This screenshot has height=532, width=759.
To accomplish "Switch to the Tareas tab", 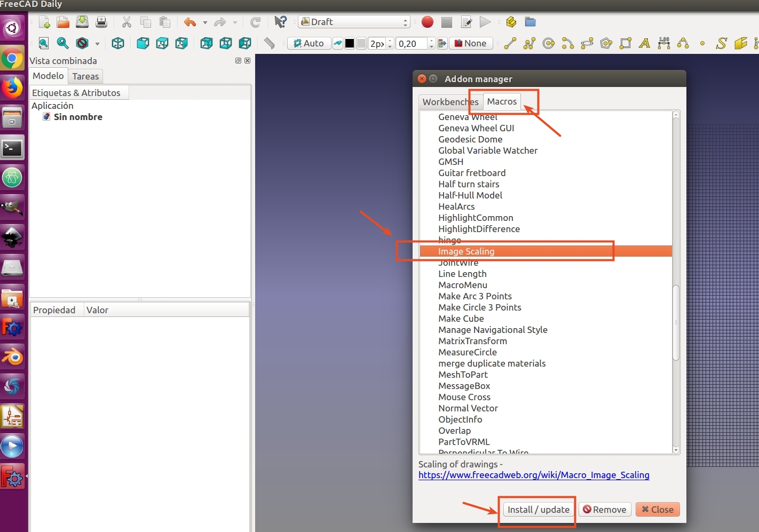I will click(85, 76).
